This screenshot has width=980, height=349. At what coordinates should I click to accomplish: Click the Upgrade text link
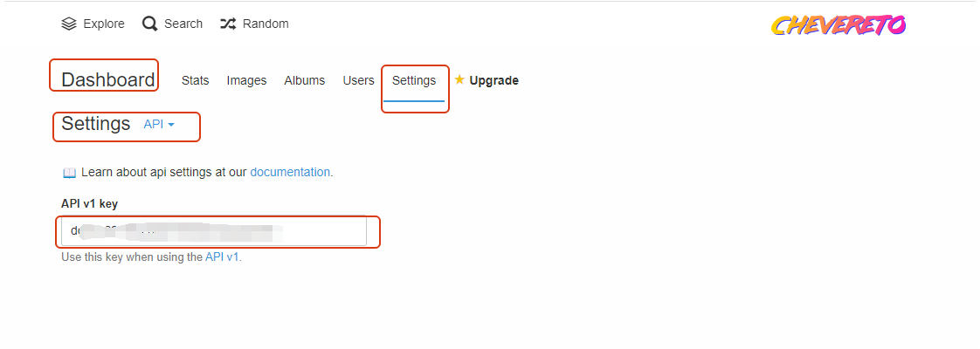[x=493, y=80]
